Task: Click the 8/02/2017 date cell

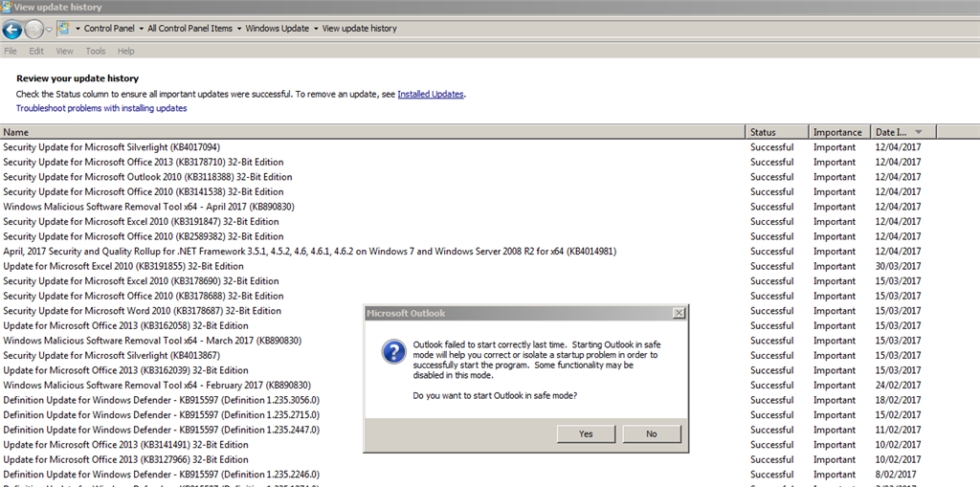Action: click(x=896, y=475)
